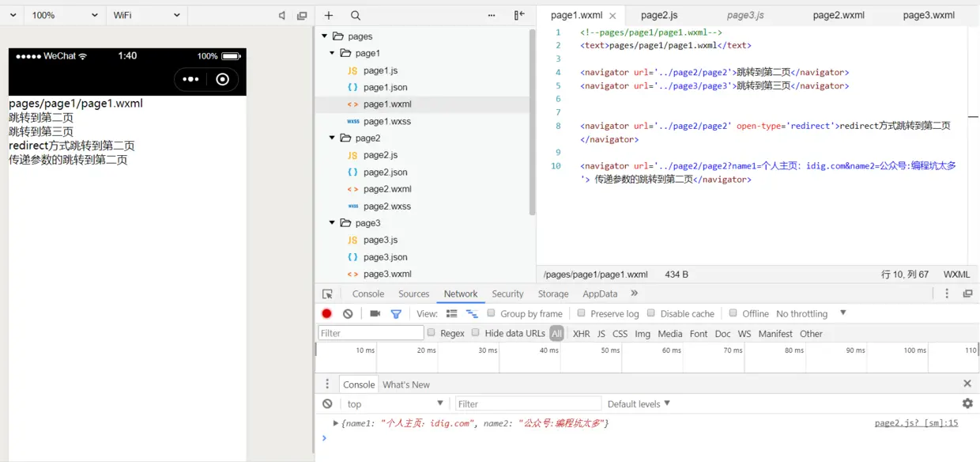Collapse the page1 folder
The image size is (980, 462).
click(332, 53)
